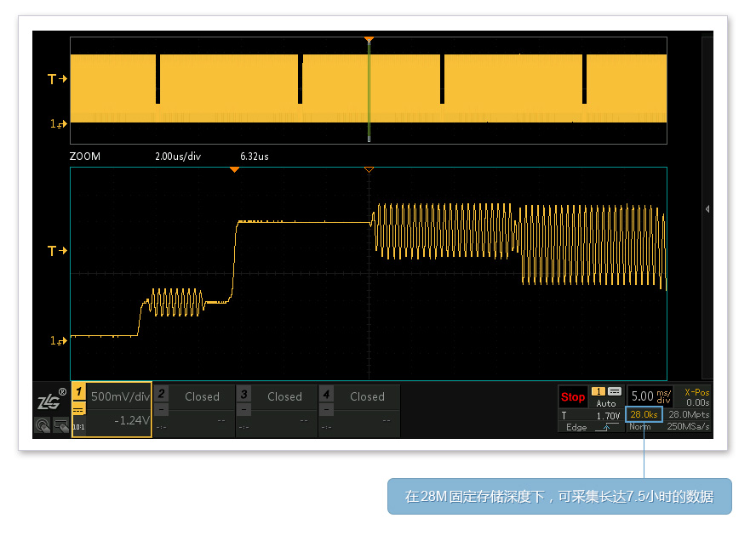Image resolution: width=756 pixels, height=541 pixels.
Task: Click the Auto trigger mode button
Action: [605, 403]
